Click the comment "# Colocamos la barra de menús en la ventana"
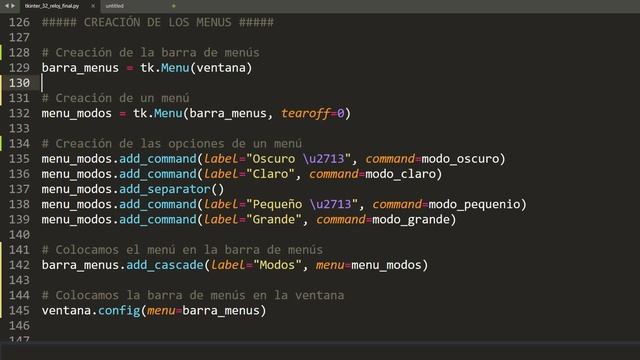Image resolution: width=640 pixels, height=360 pixels. tap(193, 296)
